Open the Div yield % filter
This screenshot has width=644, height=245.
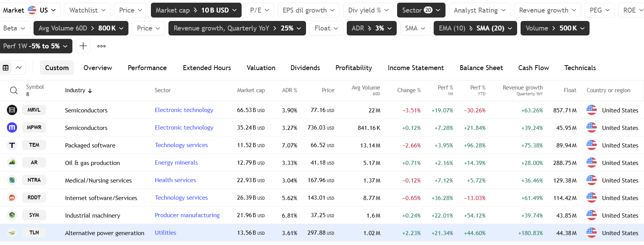click(368, 10)
